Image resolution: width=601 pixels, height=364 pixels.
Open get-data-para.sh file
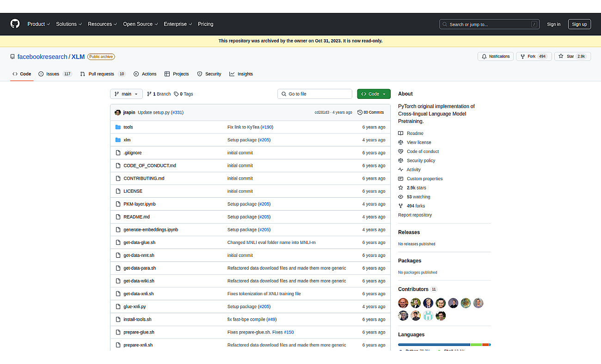tap(140, 268)
